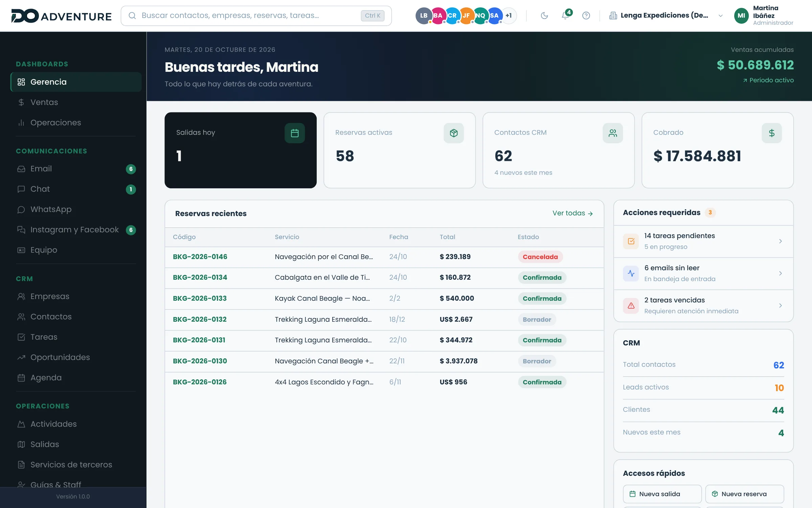This screenshot has width=812, height=508.
Task: Open booking BKG-2026-0132
Action: click(200, 319)
